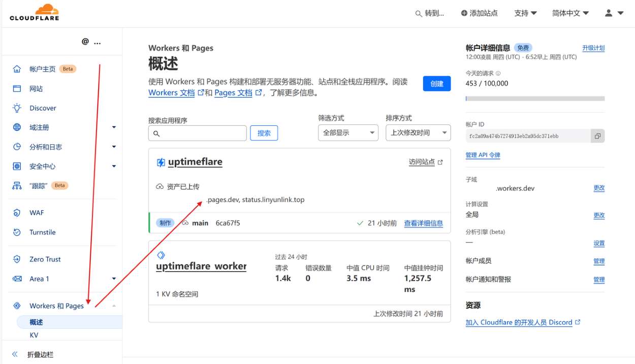Screen dimensions: 635x364
Task: Click 设置 for 分析引擎 (beta)
Action: 599,243
